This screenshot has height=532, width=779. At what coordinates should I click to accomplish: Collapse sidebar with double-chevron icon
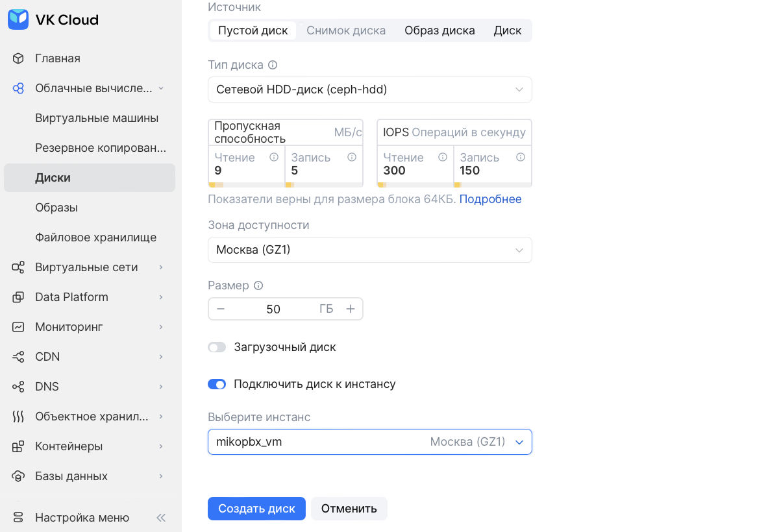click(161, 518)
